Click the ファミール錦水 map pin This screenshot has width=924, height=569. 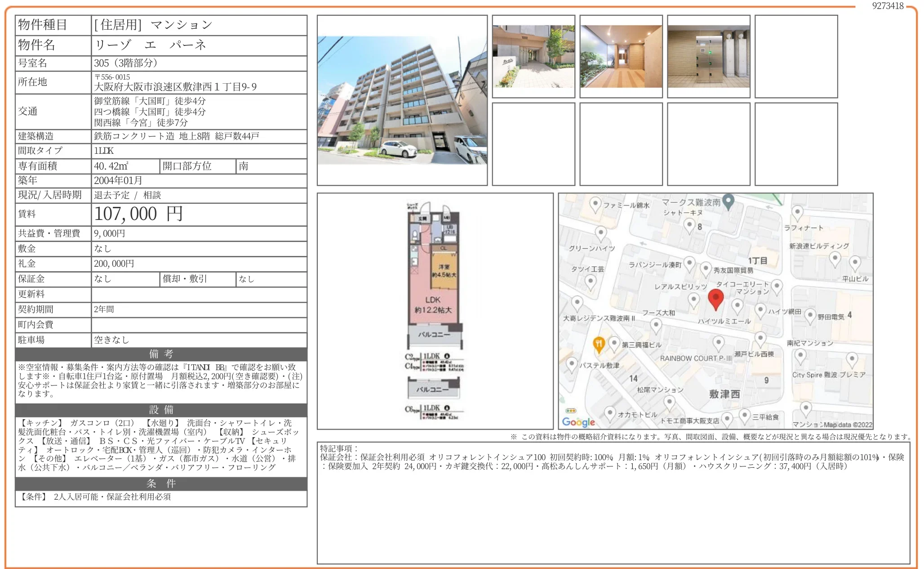coord(595,204)
